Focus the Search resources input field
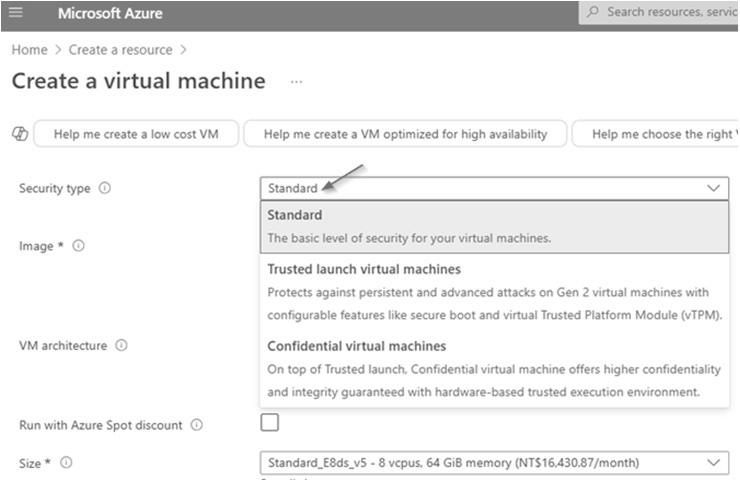740x480 pixels. point(659,12)
